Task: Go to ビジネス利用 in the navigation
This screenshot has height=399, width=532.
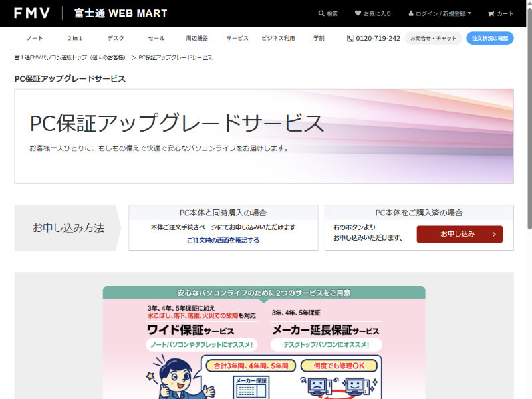Action: tap(278, 38)
